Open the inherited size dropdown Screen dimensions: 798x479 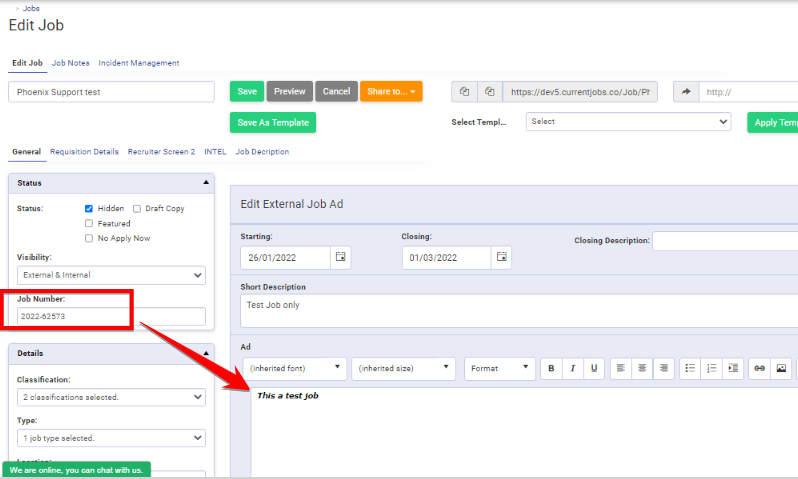403,368
